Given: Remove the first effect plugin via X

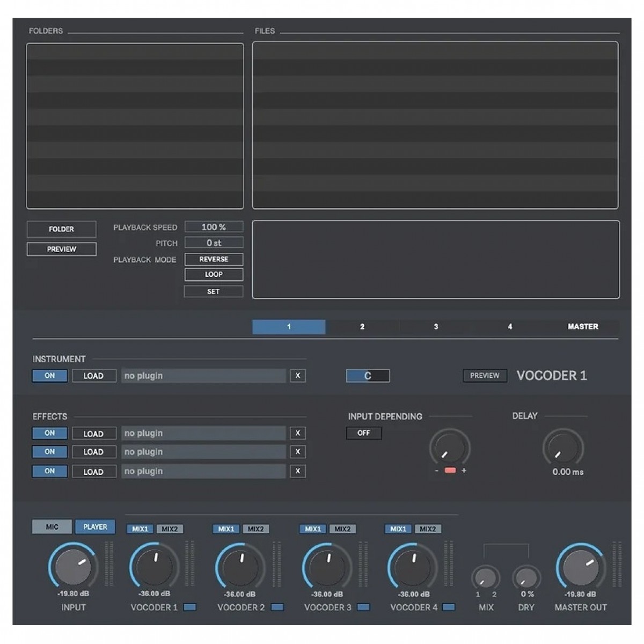Looking at the screenshot, I should click(297, 433).
